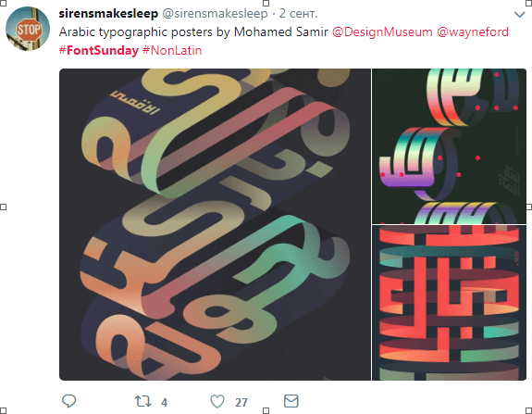
Task: Expand tweet options chevron arrow
Action: (x=519, y=15)
